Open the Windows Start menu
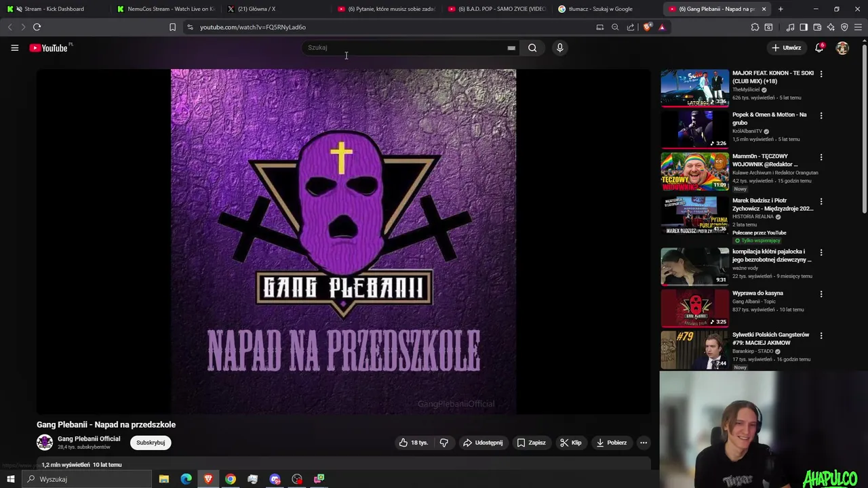This screenshot has height=488, width=868. point(10,479)
